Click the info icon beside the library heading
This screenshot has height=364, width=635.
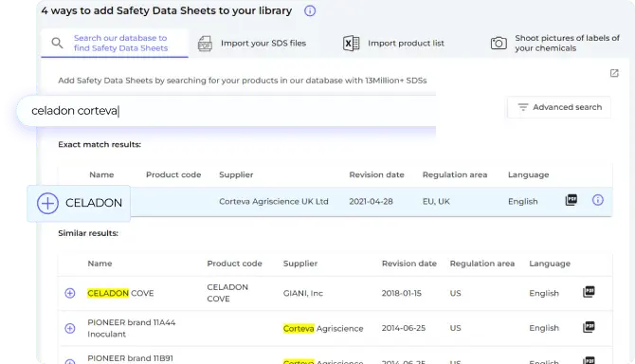[310, 11]
